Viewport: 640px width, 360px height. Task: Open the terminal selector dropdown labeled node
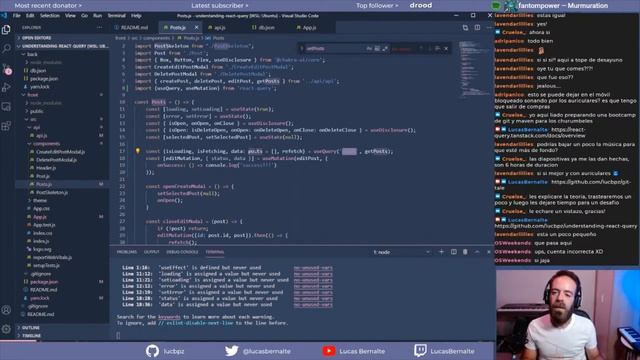coord(401,252)
